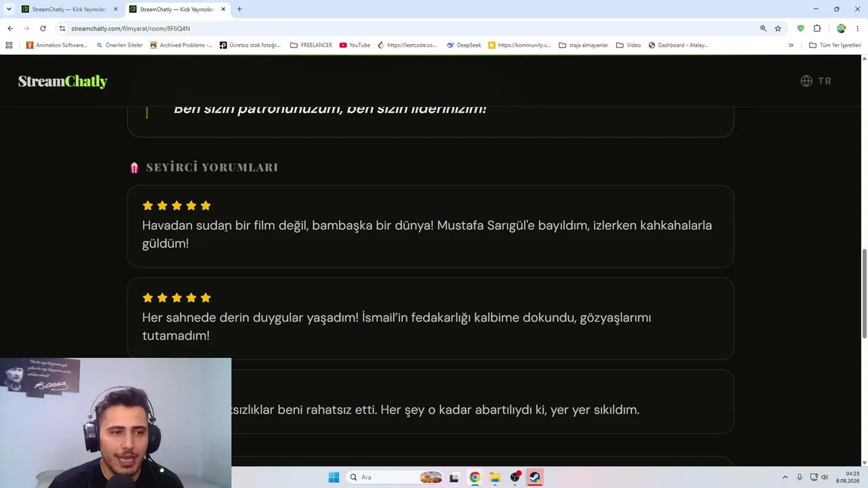Focus the streamchatly.com address bar
Image resolution: width=868 pixels, height=488 pixels.
click(x=407, y=28)
